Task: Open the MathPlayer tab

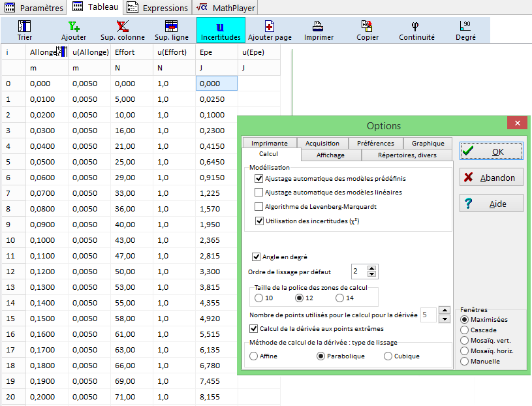Action: point(225,7)
